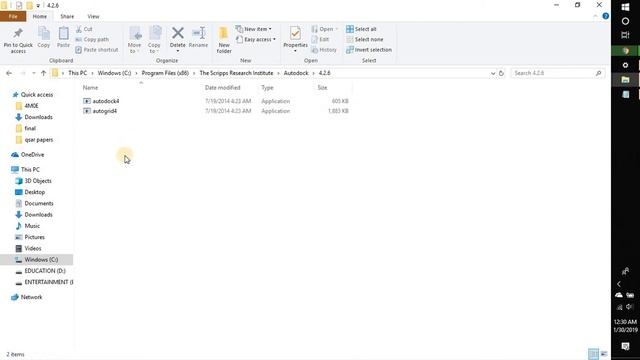Open the Easy access dropdown
The height and width of the screenshot is (360, 640).
[256, 40]
